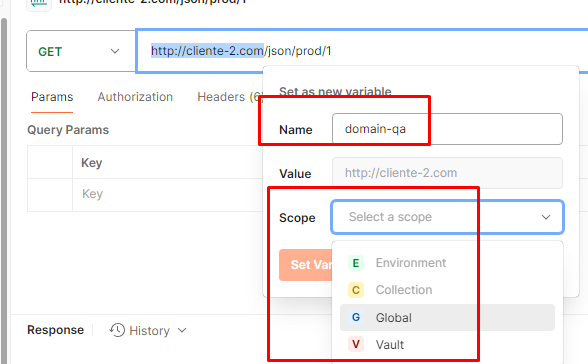
Task: Choose the Vault scope icon
Action: tap(356, 344)
